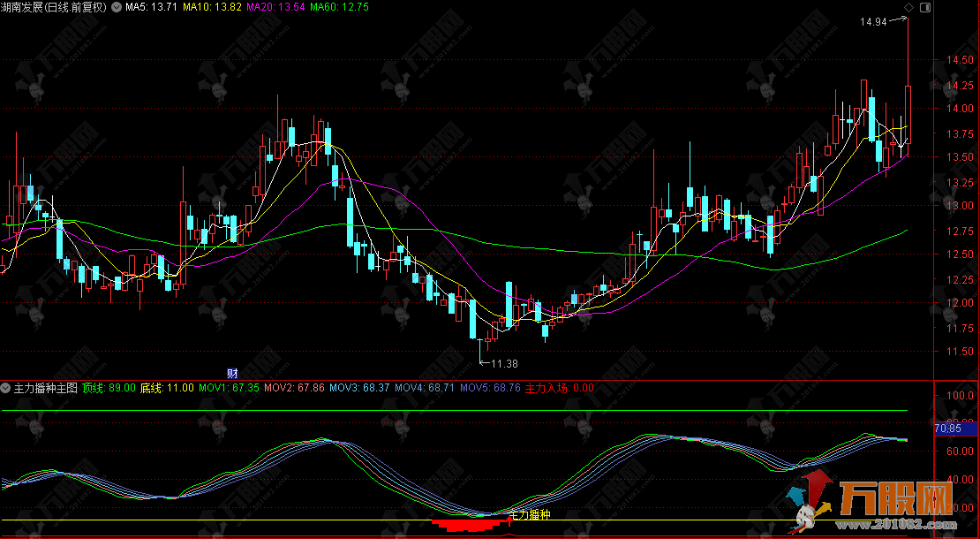Click the 主力播种 signal text marker
Viewport: 980px width, 539px height.
529,514
